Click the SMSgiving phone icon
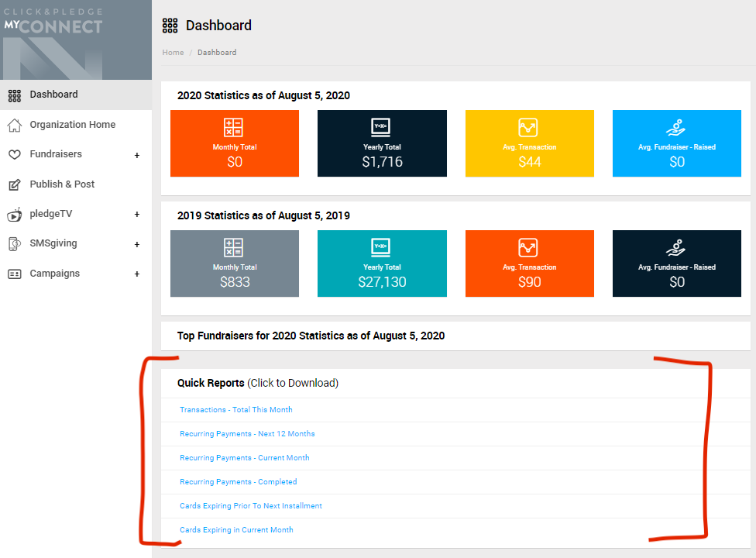Viewport: 756px width, 558px height. [14, 244]
